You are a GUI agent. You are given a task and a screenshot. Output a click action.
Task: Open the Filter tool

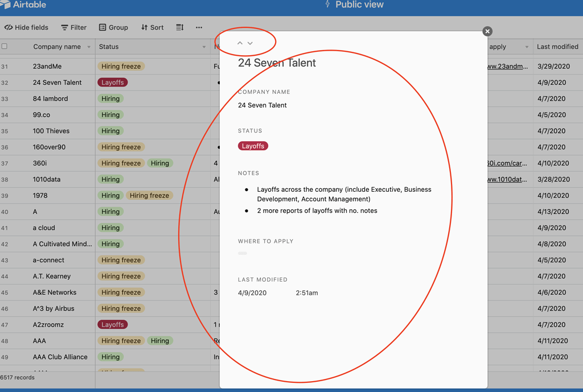coord(74,27)
